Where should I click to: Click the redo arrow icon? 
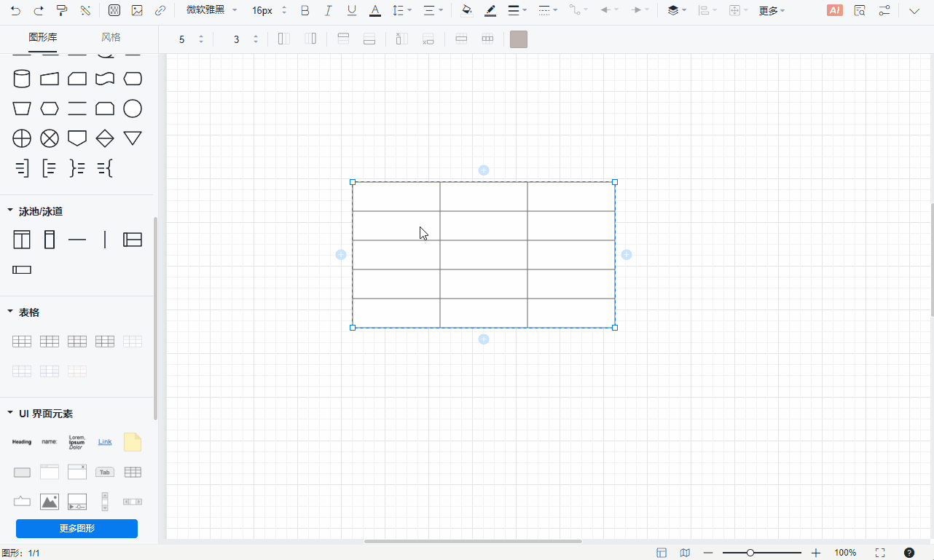(x=39, y=11)
